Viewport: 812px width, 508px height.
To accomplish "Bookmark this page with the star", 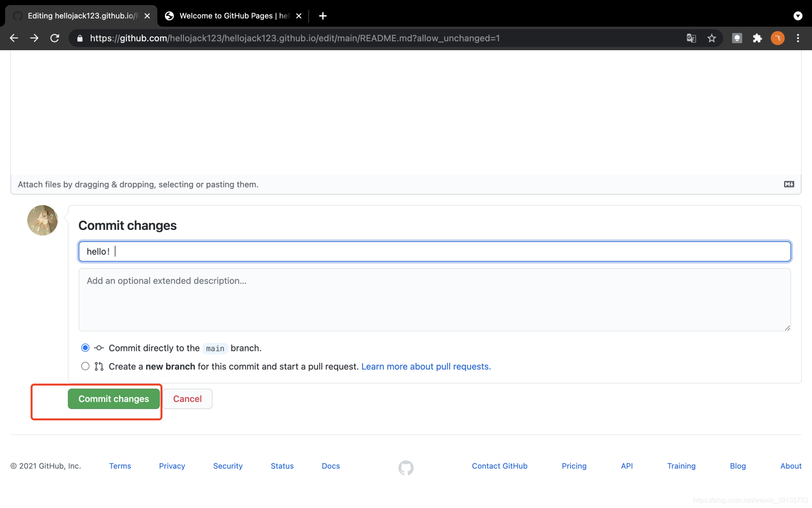I will tap(712, 38).
